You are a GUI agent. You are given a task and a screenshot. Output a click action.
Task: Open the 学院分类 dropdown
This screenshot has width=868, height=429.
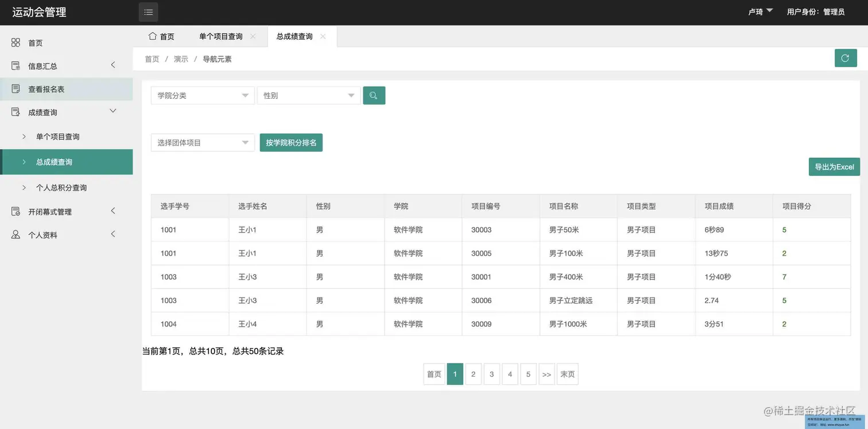[203, 95]
